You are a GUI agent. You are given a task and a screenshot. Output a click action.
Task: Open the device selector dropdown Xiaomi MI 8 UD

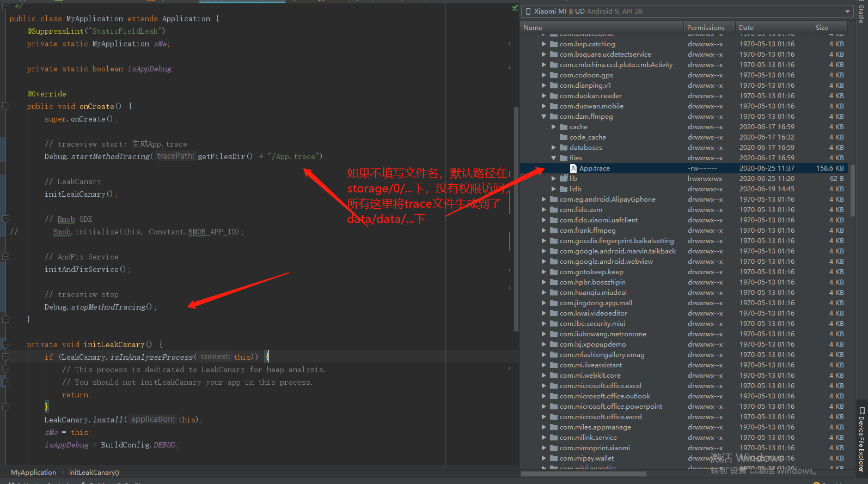click(687, 11)
